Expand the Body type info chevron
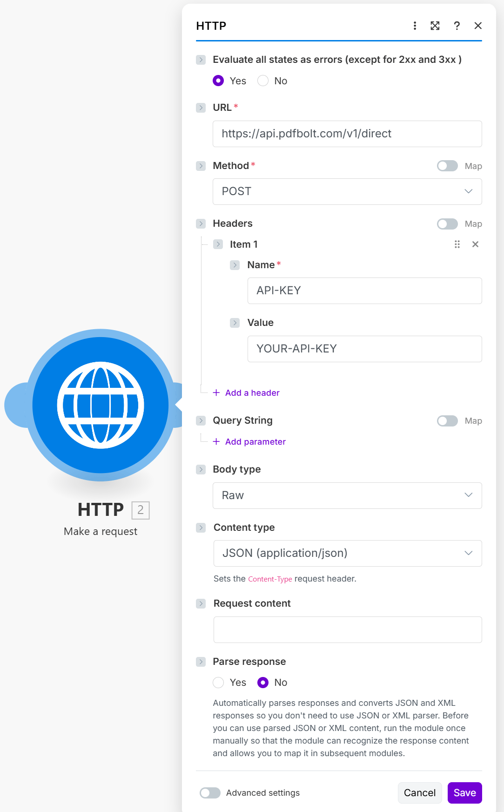The width and height of the screenshot is (504, 812). coord(201,469)
